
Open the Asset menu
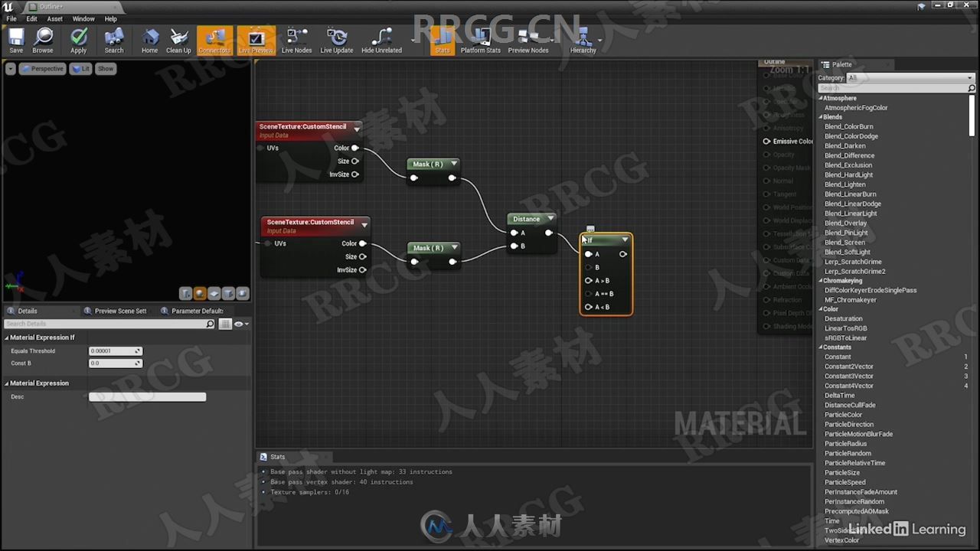coord(55,18)
